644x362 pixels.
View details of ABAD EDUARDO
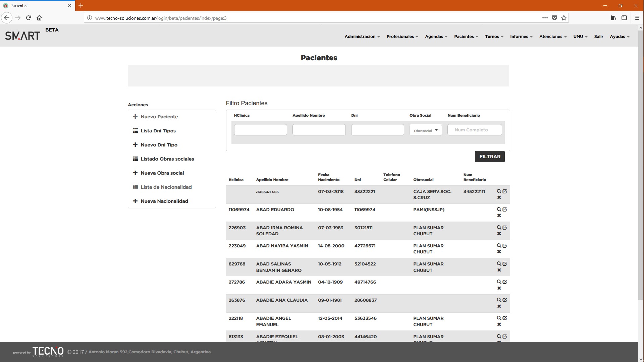click(499, 209)
